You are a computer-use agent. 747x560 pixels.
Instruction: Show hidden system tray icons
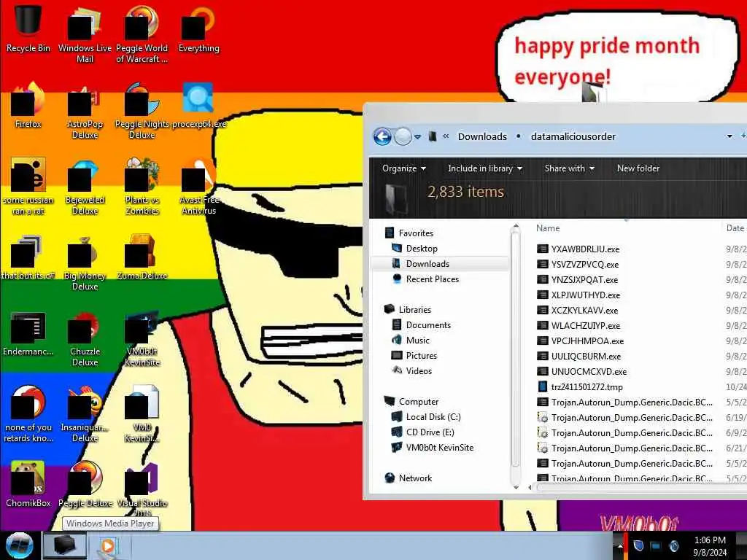click(x=620, y=546)
